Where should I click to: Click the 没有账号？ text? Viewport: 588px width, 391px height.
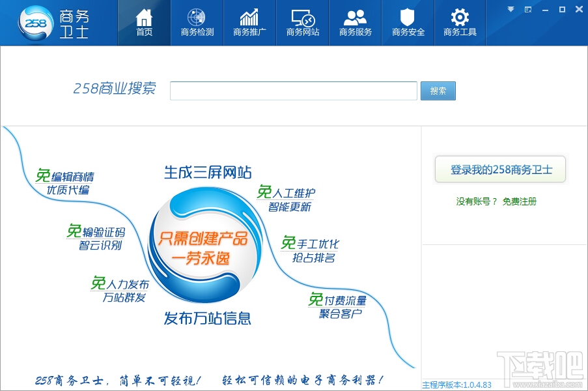[477, 201]
